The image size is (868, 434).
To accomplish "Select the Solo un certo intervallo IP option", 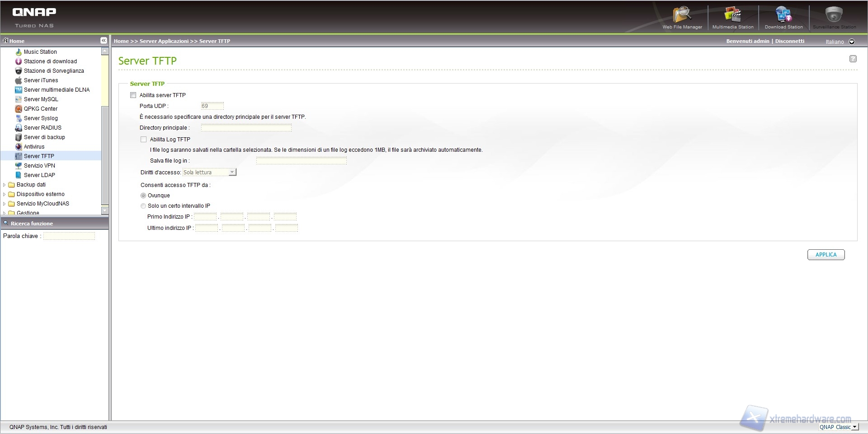I will tap(143, 206).
